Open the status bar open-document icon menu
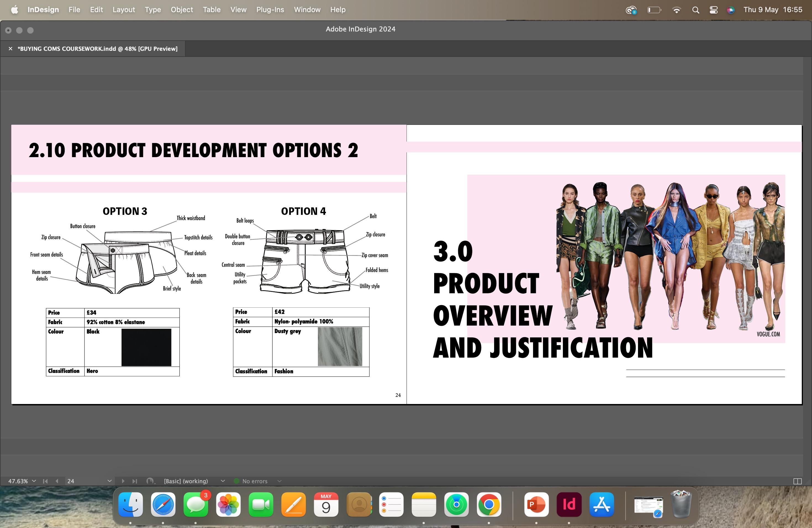Screen dimensions: 812x528 pyautogui.click(x=150, y=481)
